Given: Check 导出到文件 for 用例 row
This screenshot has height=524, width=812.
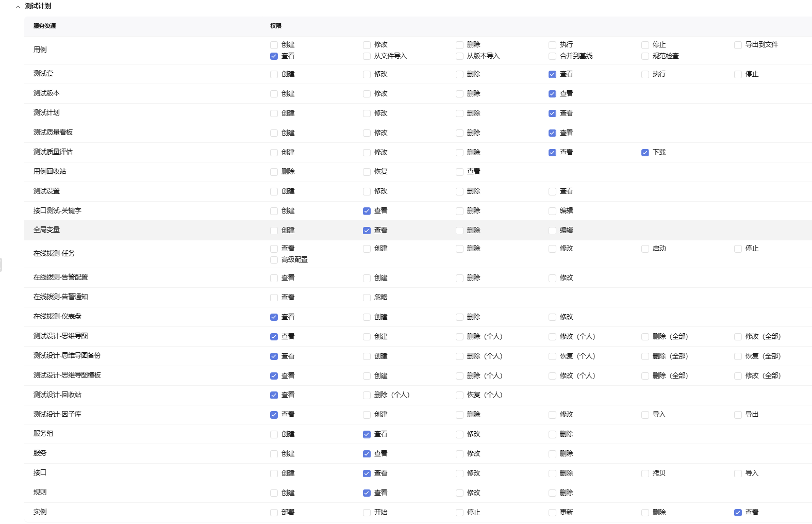Looking at the screenshot, I should tap(738, 45).
